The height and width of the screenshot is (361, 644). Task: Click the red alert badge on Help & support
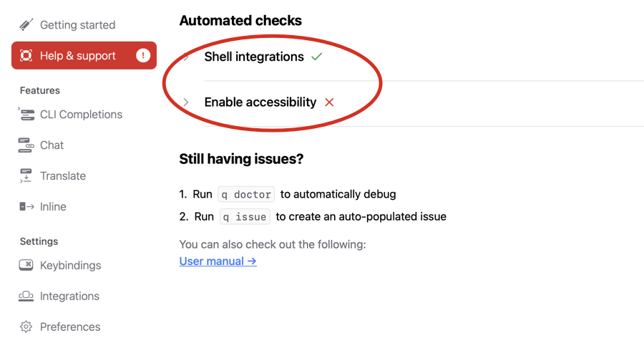143,55
